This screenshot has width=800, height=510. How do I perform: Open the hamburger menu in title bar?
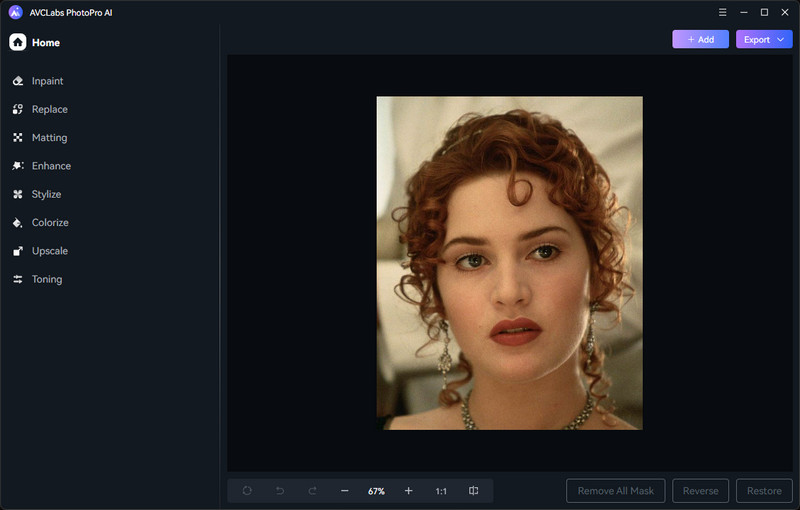[722, 12]
